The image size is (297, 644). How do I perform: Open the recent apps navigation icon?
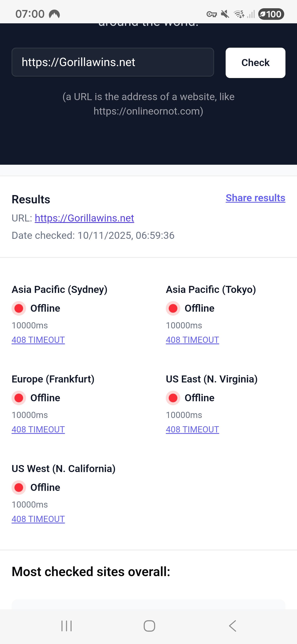click(66, 626)
